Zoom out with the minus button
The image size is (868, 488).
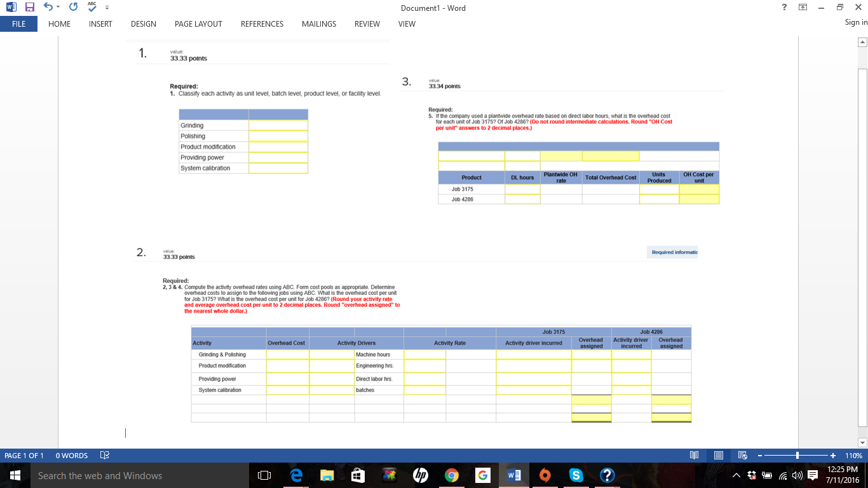pyautogui.click(x=759, y=456)
